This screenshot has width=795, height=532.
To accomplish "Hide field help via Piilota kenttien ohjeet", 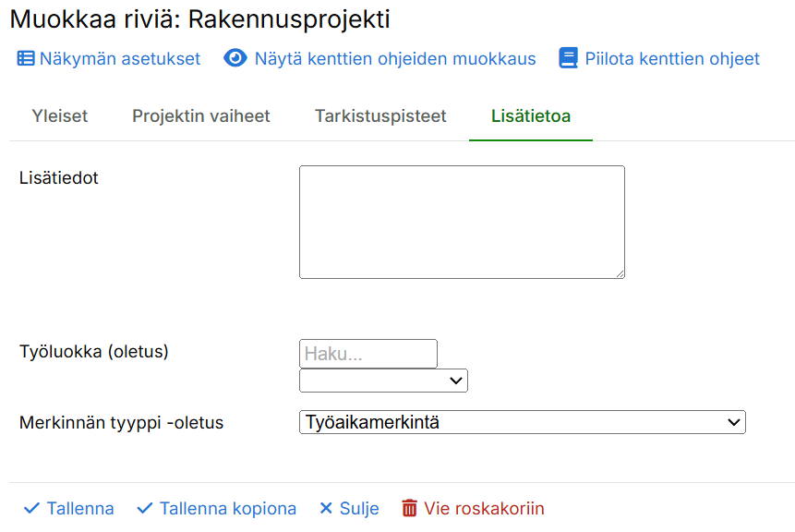I will pyautogui.click(x=672, y=59).
